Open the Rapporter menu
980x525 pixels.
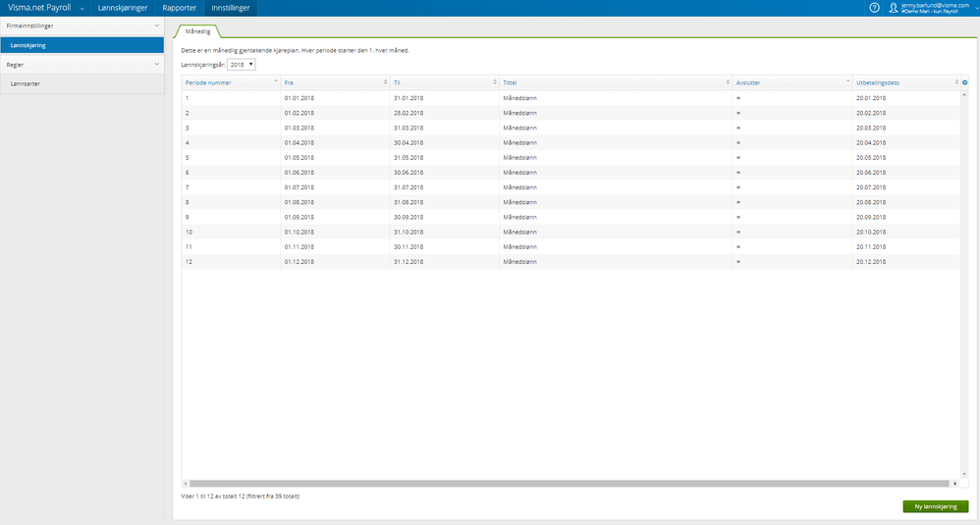(x=180, y=8)
